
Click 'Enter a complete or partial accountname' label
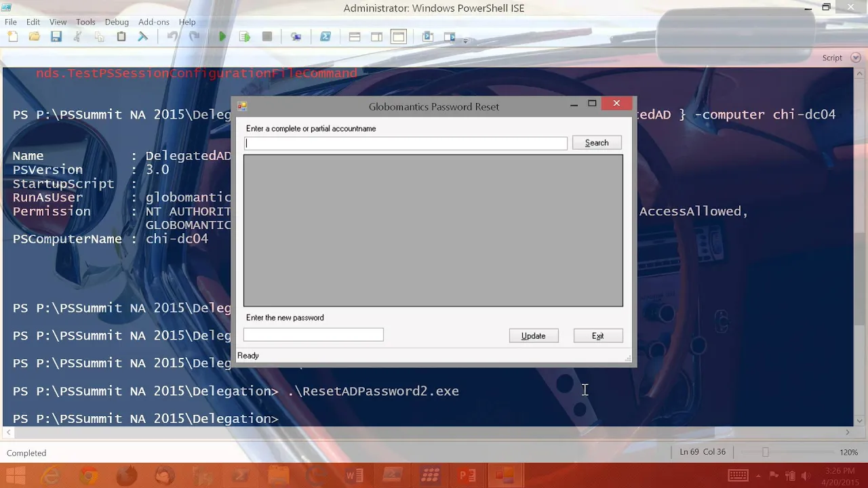311,128
